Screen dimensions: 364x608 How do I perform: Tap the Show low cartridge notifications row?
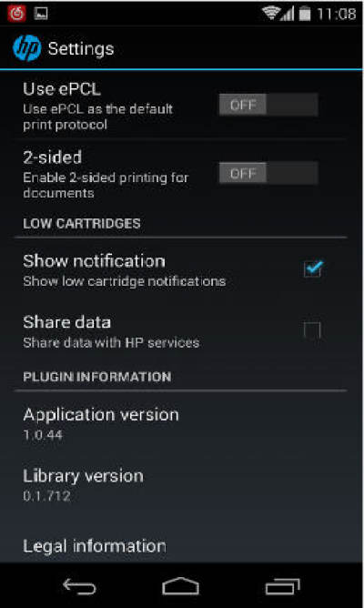181,270
